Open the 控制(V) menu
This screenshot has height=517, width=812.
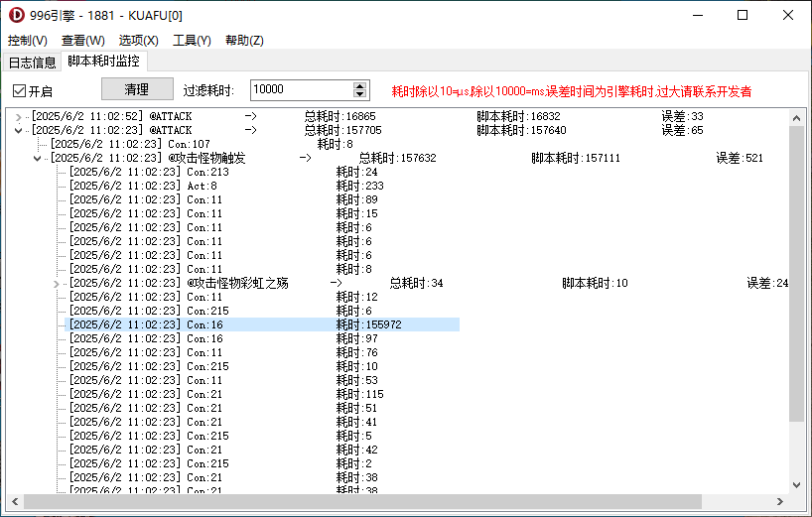(x=28, y=41)
